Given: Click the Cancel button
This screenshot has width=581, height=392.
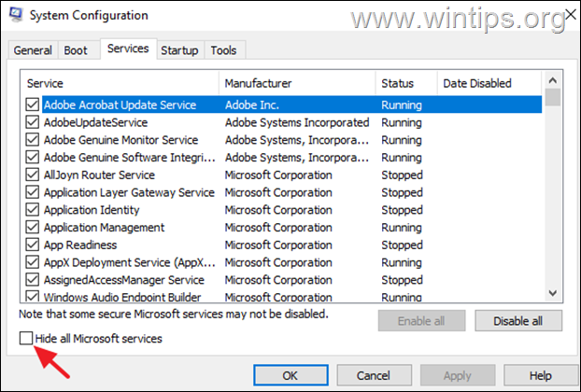Looking at the screenshot, I should pos(374,375).
